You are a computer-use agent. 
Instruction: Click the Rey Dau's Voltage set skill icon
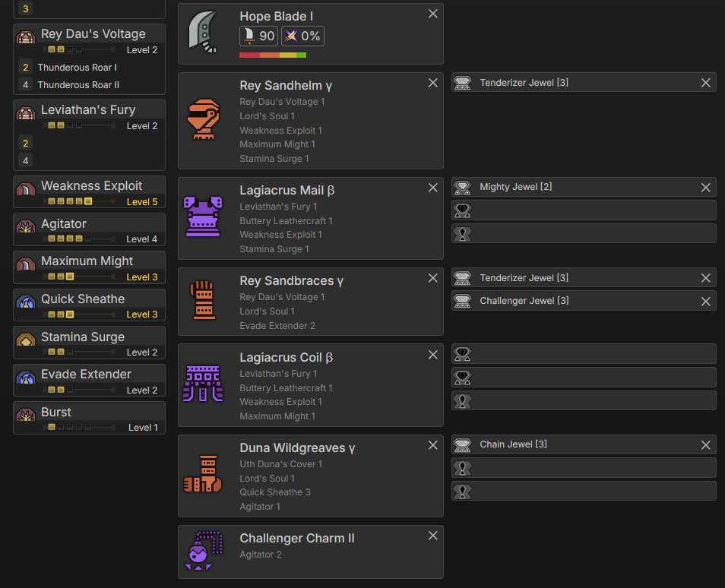point(26,36)
